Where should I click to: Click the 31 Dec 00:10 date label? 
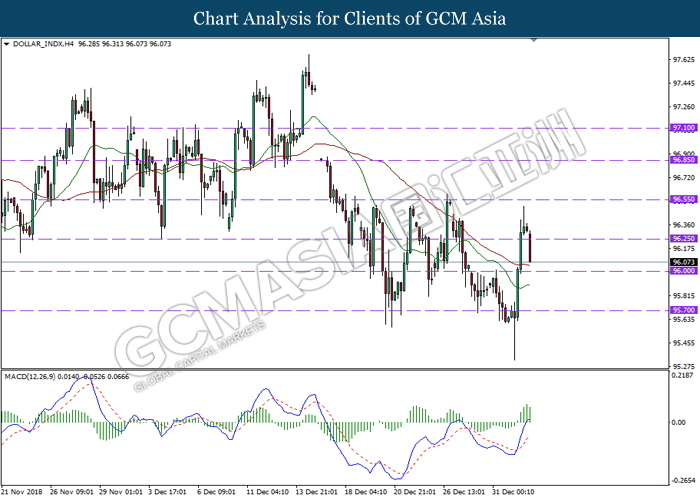coord(513,492)
